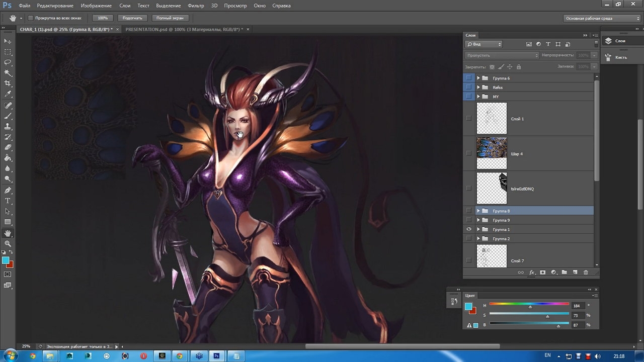644x362 pixels.
Task: Select the Clone Stamp tool
Action: 8,127
